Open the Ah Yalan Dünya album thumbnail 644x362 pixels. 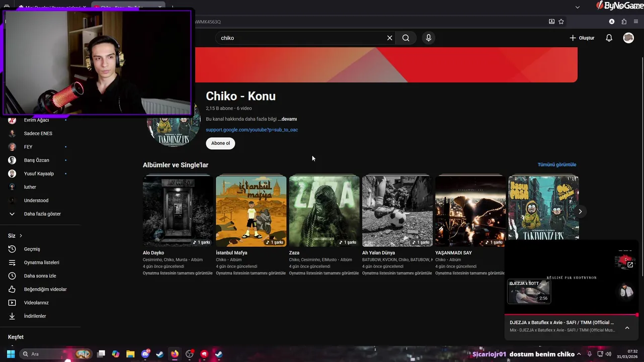[x=397, y=211]
